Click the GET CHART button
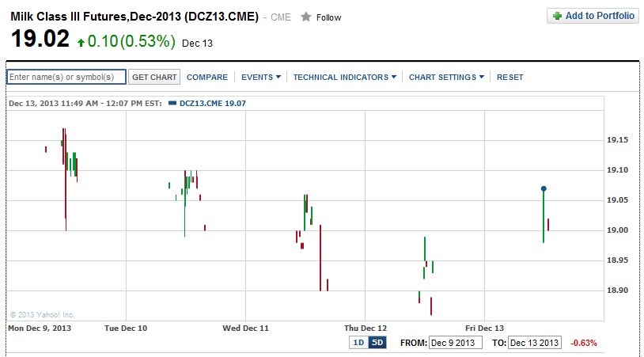The height and width of the screenshot is (357, 644). (154, 78)
